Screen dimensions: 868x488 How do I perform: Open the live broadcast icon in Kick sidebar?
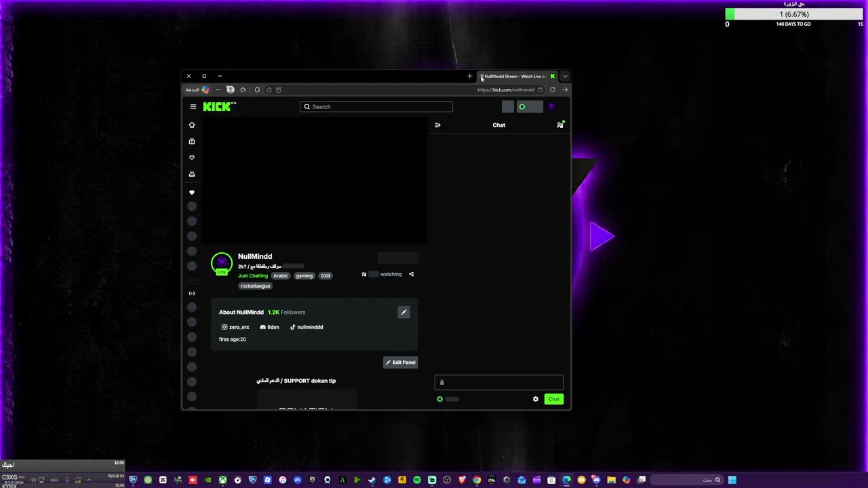tap(192, 293)
